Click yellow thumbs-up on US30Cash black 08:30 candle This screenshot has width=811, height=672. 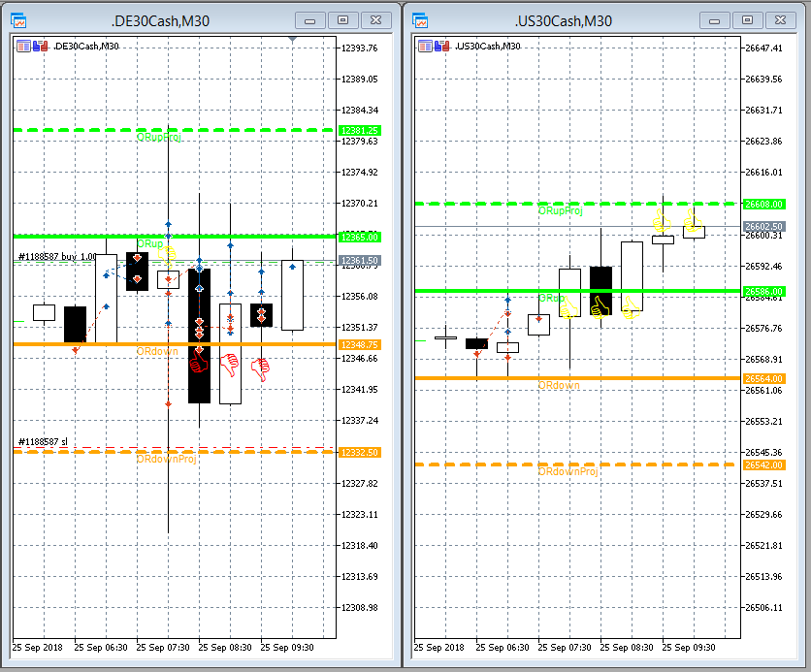pos(600,306)
